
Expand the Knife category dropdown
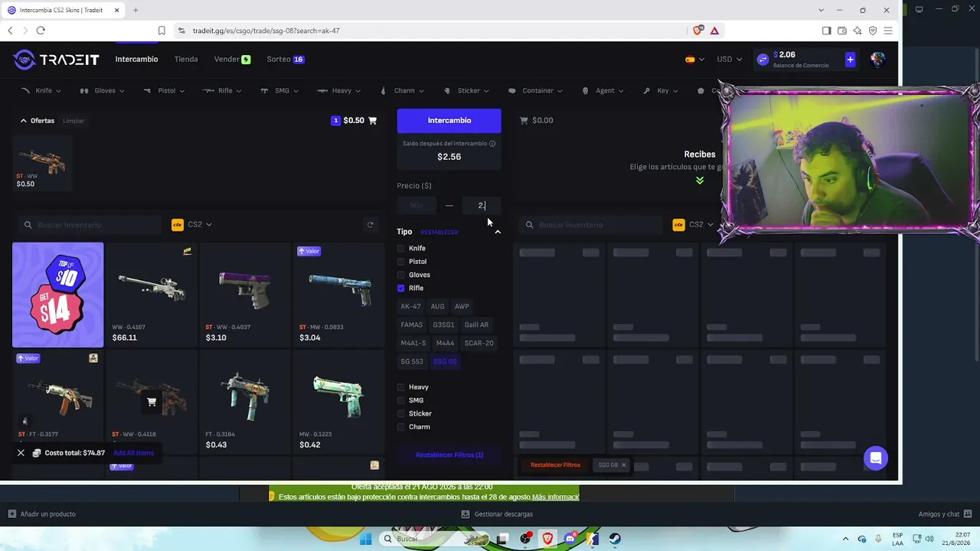point(41,90)
